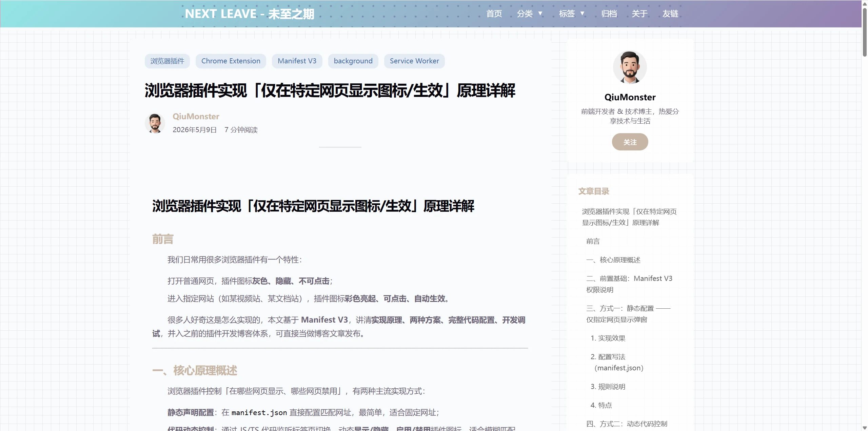Click the 前言 section heading in the article

(x=163, y=239)
